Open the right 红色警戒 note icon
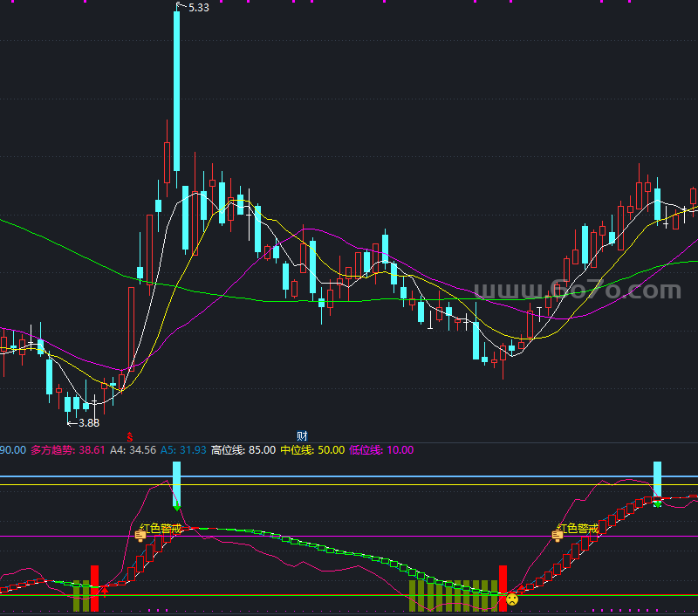This screenshot has width=698, height=616. coord(558,535)
